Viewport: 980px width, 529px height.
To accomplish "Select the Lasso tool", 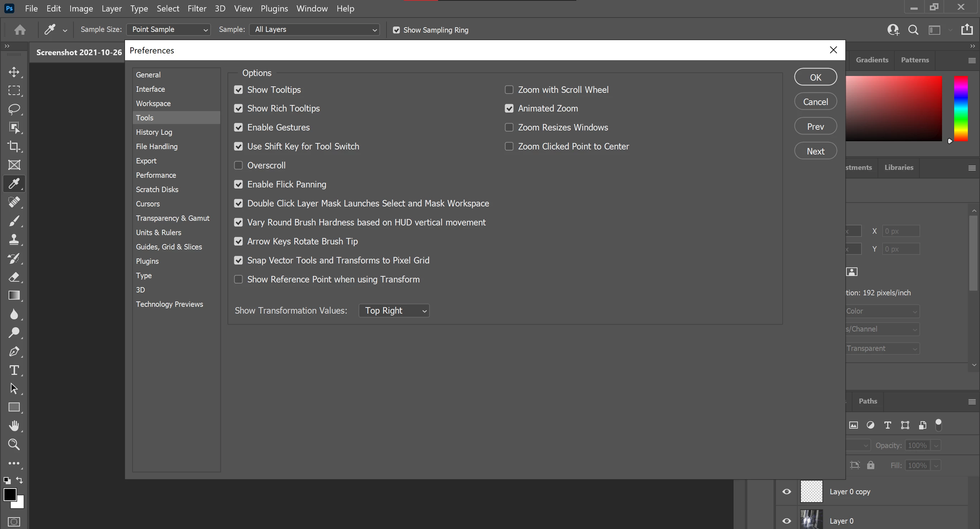I will click(14, 109).
